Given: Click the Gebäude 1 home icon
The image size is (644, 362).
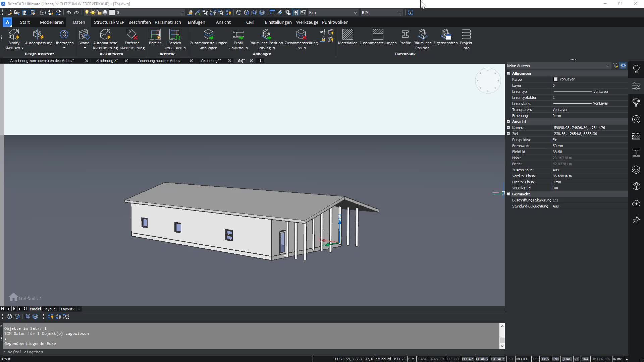Looking at the screenshot, I should (13, 297).
